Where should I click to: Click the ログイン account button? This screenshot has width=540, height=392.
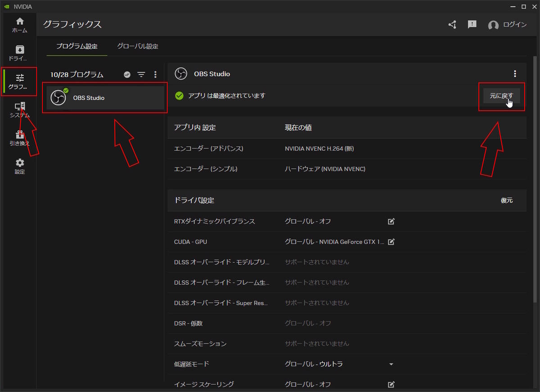pyautogui.click(x=507, y=25)
